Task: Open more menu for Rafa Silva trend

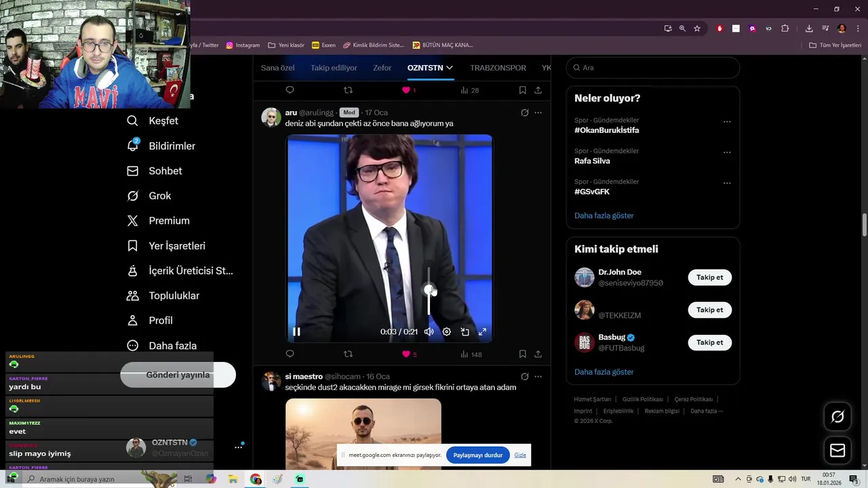Action: tap(727, 152)
